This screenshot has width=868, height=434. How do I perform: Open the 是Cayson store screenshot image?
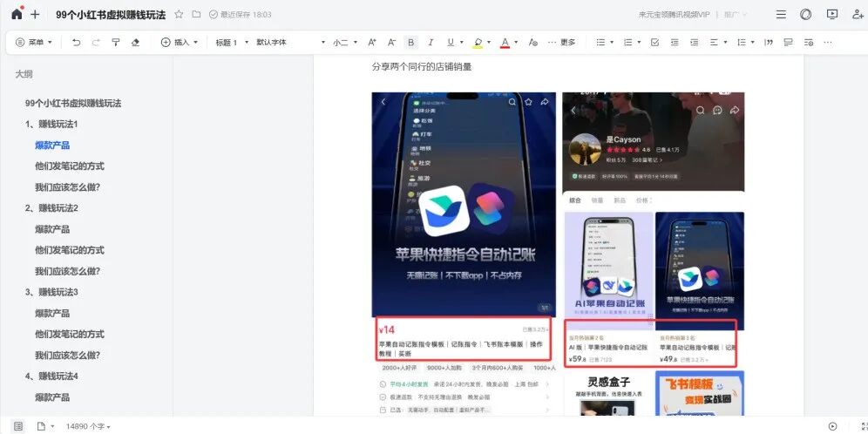click(654, 254)
